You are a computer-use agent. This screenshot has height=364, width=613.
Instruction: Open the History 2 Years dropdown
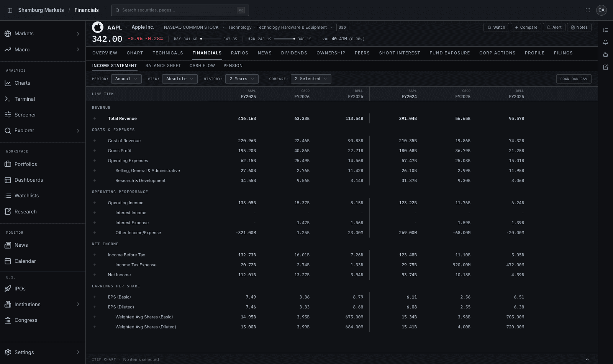242,79
